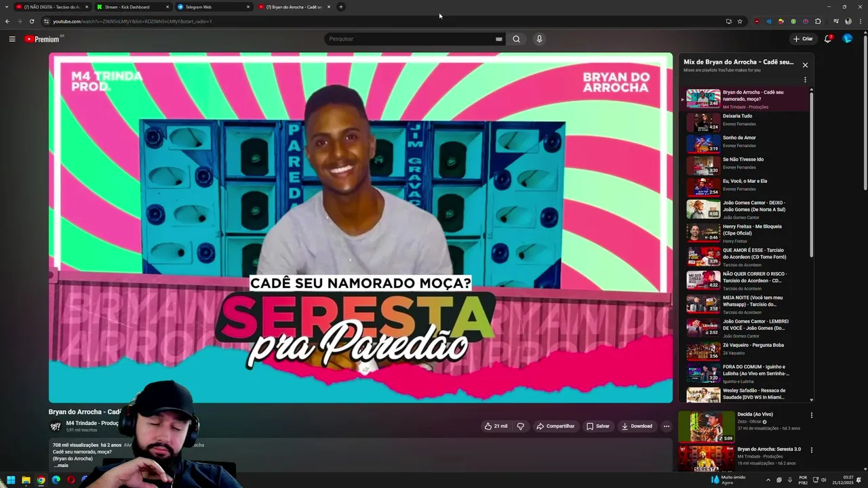
Task: Click the main video player
Action: (361, 228)
